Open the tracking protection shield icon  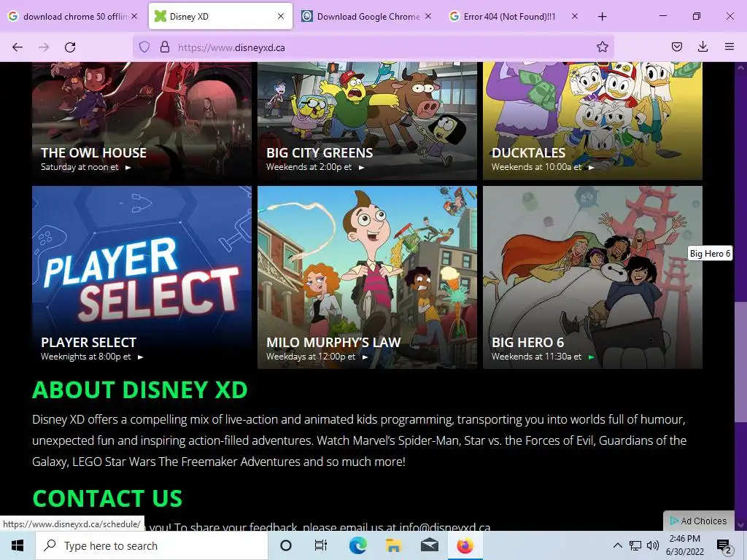point(144,47)
